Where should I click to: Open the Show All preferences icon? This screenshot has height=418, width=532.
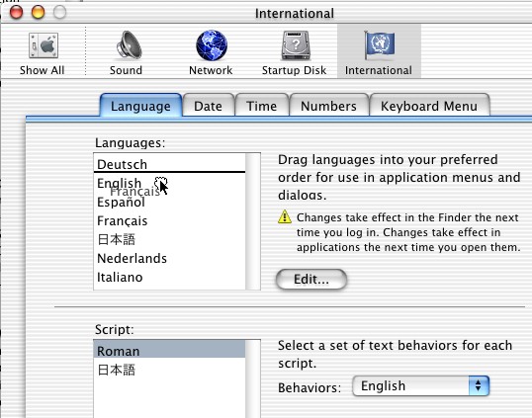[44, 45]
